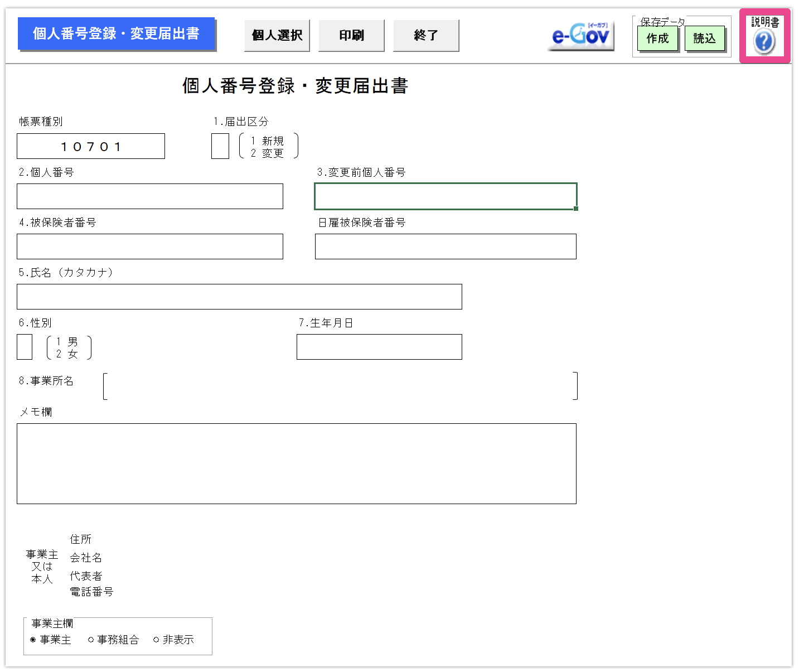The height and width of the screenshot is (672, 799).
Task: Click the 個人選択 button
Action: [x=277, y=36]
